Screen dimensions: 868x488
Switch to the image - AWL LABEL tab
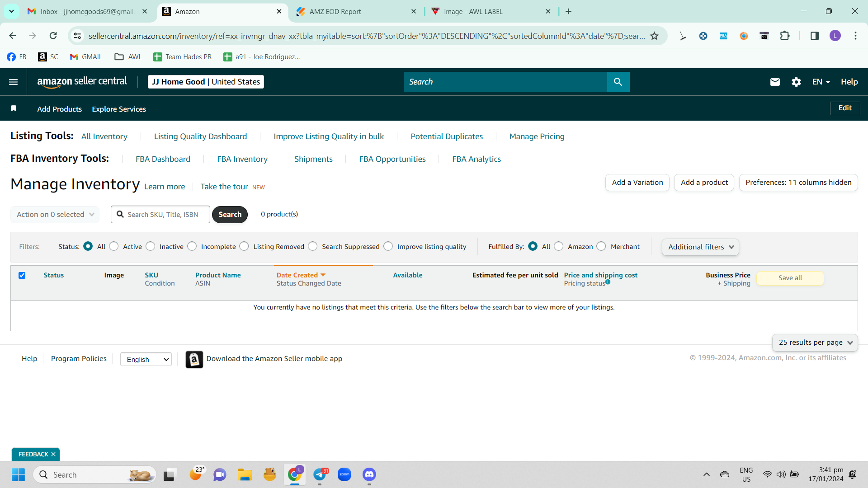pyautogui.click(x=491, y=12)
